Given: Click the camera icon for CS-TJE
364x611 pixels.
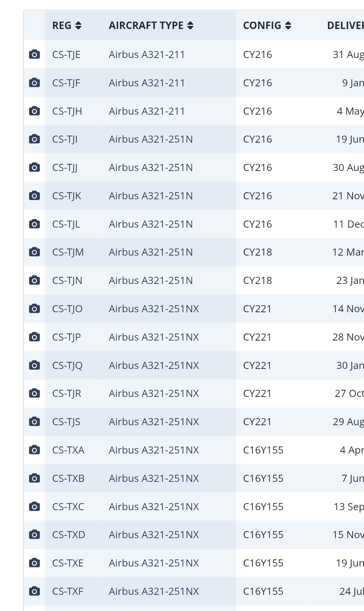Looking at the screenshot, I should [x=34, y=54].
